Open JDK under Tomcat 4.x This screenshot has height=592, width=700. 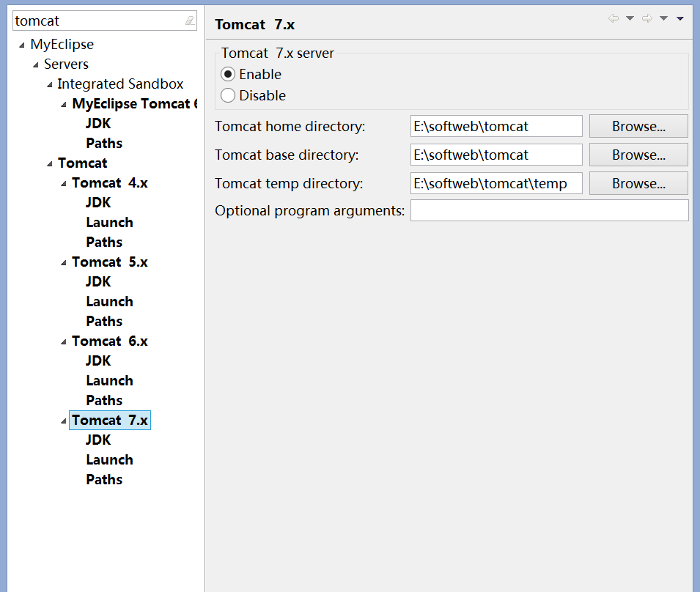click(98, 202)
